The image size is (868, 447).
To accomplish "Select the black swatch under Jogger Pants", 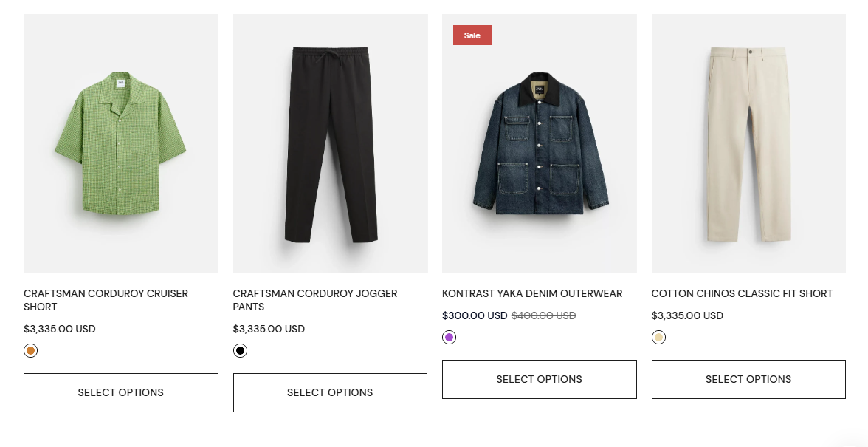I will [x=240, y=351].
